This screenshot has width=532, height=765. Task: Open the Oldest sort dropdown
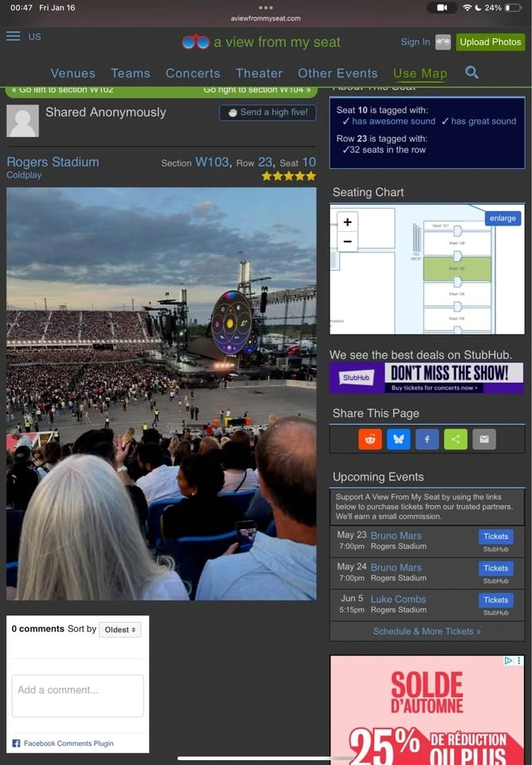(x=120, y=630)
